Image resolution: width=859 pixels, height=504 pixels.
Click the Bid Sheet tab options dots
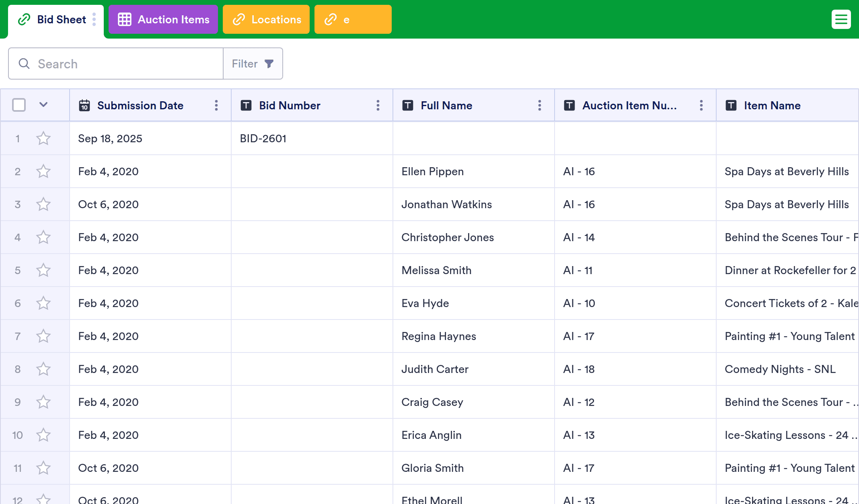(94, 19)
